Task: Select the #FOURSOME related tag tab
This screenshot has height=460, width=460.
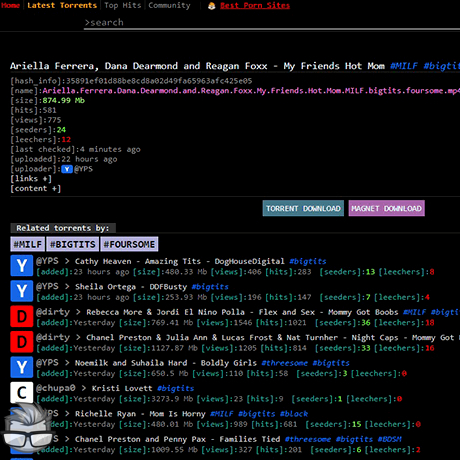Action: pyautogui.click(x=129, y=244)
